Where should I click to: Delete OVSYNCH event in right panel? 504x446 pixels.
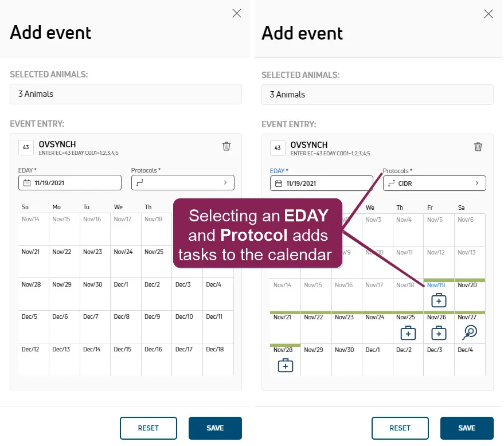[478, 147]
